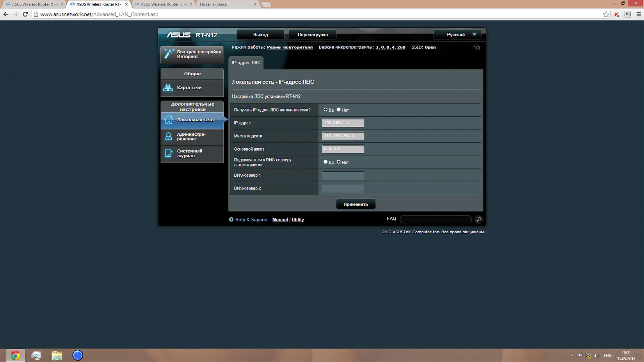Viewport: 644px width, 362px height.
Task: Click the Перезагрузка reboot button
Action: tap(313, 35)
